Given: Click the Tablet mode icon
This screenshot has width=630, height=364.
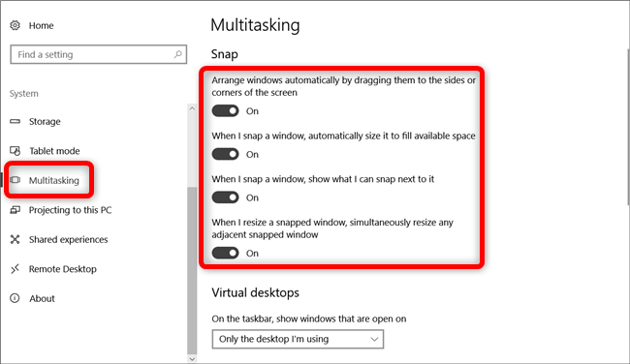Looking at the screenshot, I should point(15,151).
